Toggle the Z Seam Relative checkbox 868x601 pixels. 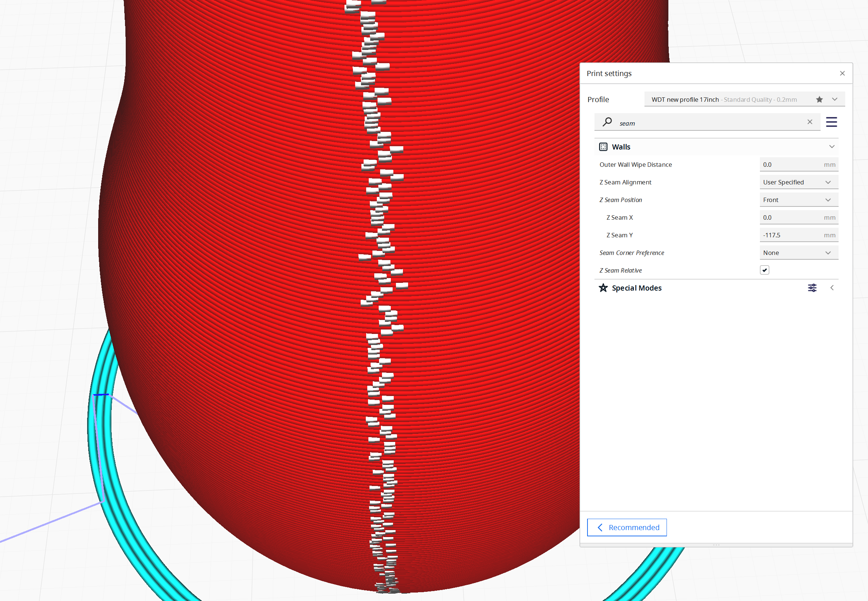764,270
